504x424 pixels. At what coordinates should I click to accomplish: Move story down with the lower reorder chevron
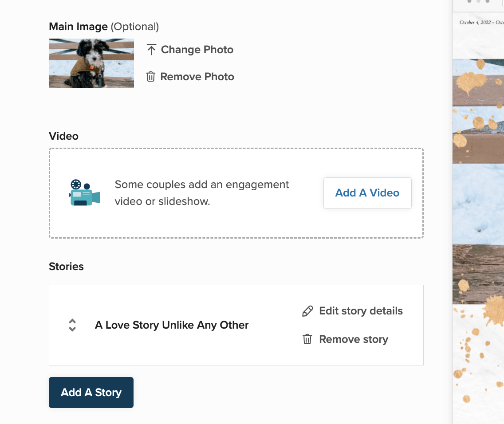73,329
